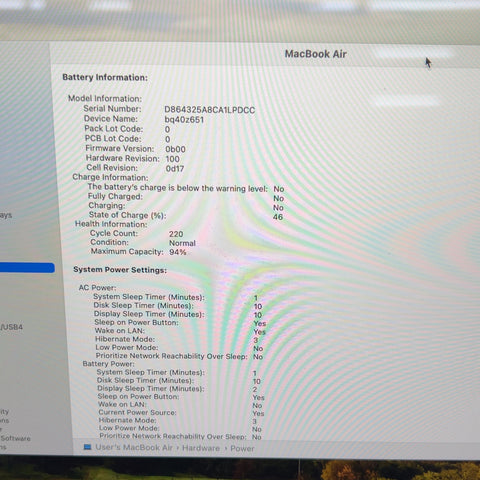Go to Hardware in the path bar
The image size is (480, 480).
(x=201, y=448)
